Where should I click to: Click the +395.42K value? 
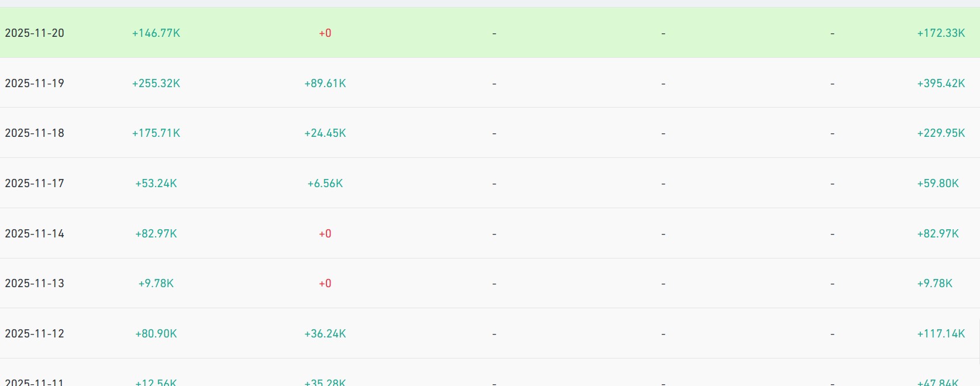pos(941,84)
